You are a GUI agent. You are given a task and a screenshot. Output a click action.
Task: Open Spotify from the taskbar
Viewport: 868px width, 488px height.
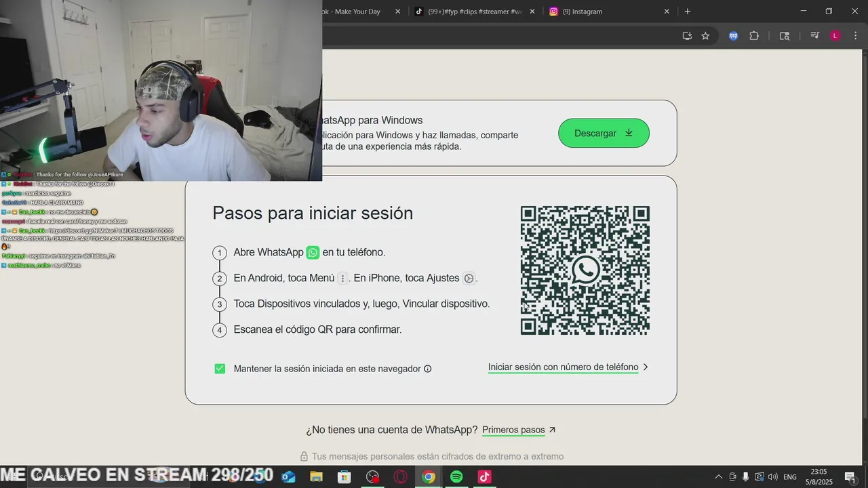pos(456,477)
